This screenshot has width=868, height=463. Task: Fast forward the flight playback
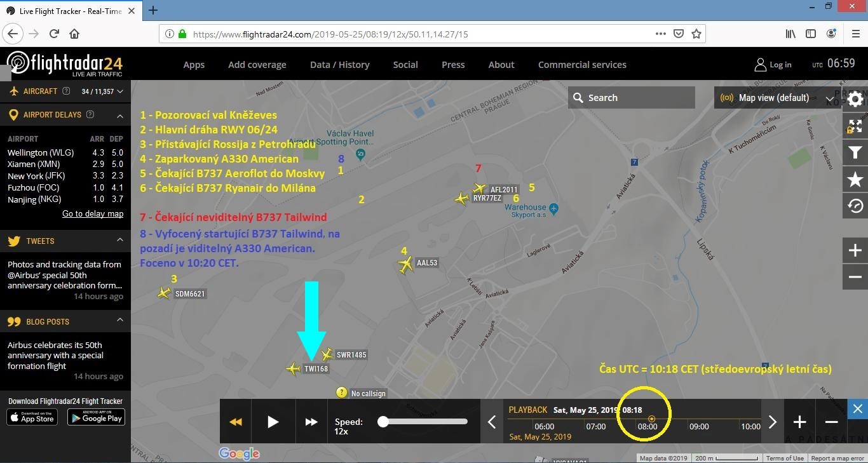pyautogui.click(x=311, y=422)
